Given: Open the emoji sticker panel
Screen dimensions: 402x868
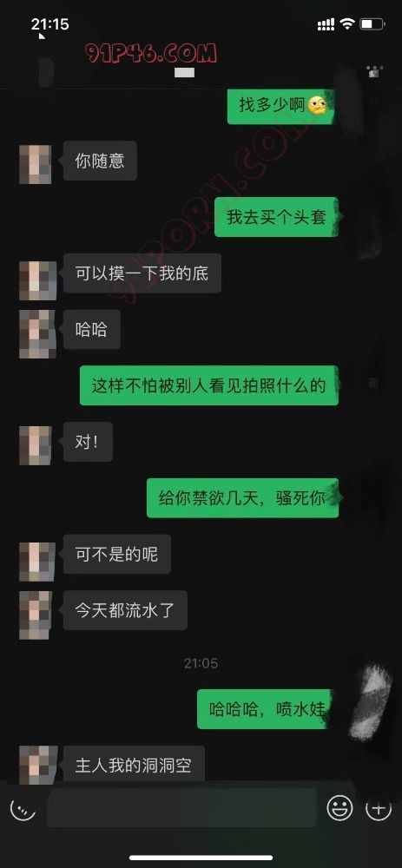Looking at the screenshot, I should tap(339, 808).
